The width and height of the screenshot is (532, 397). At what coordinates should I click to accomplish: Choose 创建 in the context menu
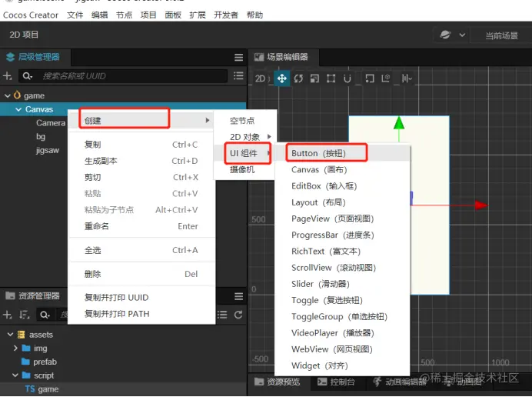click(x=141, y=120)
